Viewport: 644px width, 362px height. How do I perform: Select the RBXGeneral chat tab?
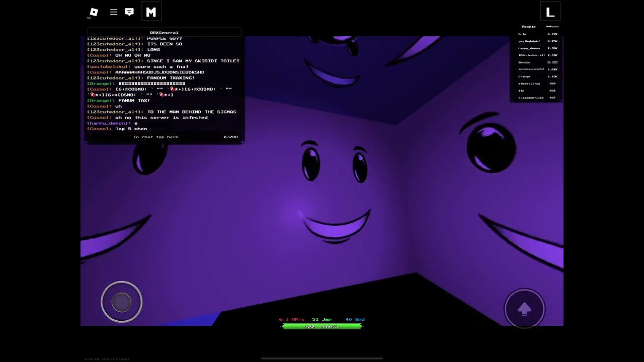[x=165, y=33]
